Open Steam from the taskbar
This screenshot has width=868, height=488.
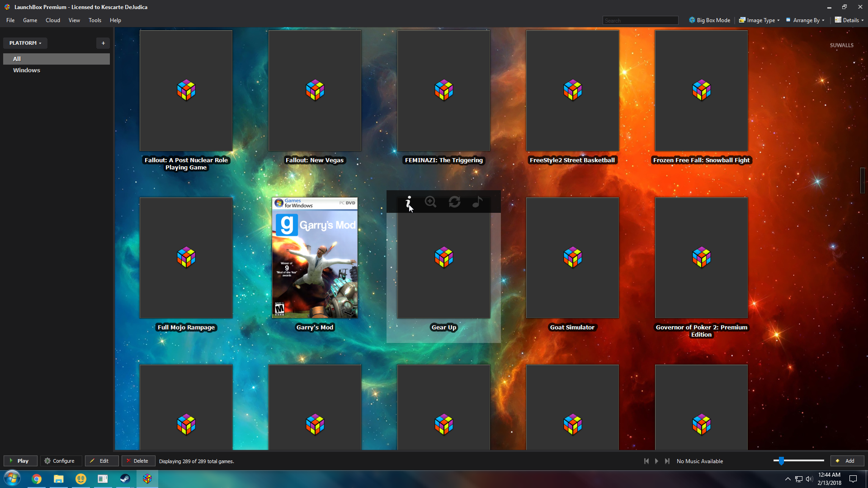125,479
